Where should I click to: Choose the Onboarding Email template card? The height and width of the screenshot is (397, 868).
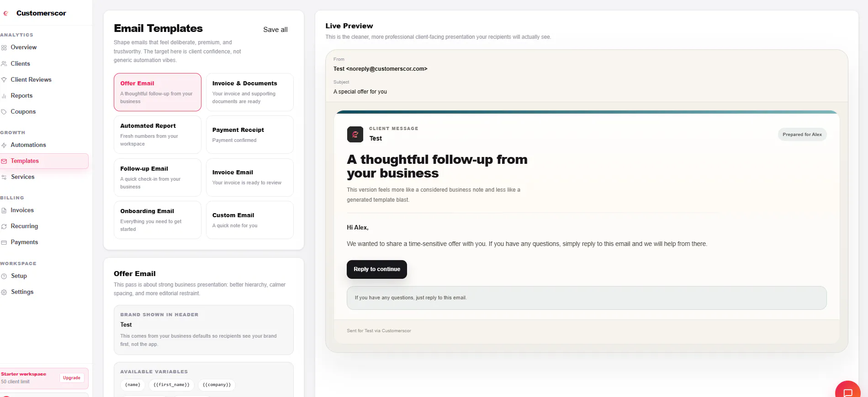point(158,220)
